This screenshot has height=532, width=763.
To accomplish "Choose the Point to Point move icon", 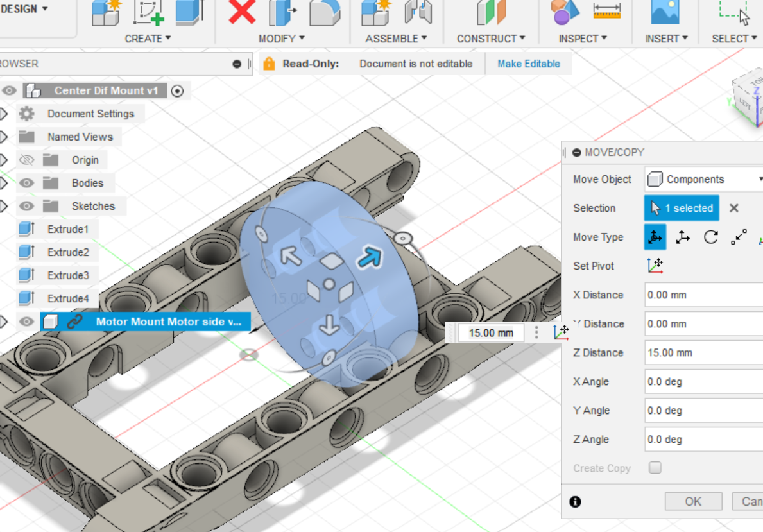I will click(x=739, y=237).
